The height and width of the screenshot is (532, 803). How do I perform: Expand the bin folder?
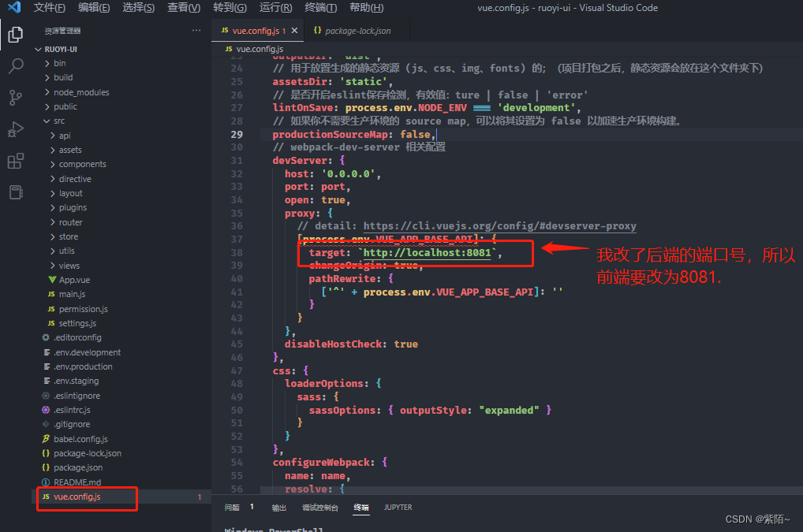point(47,63)
